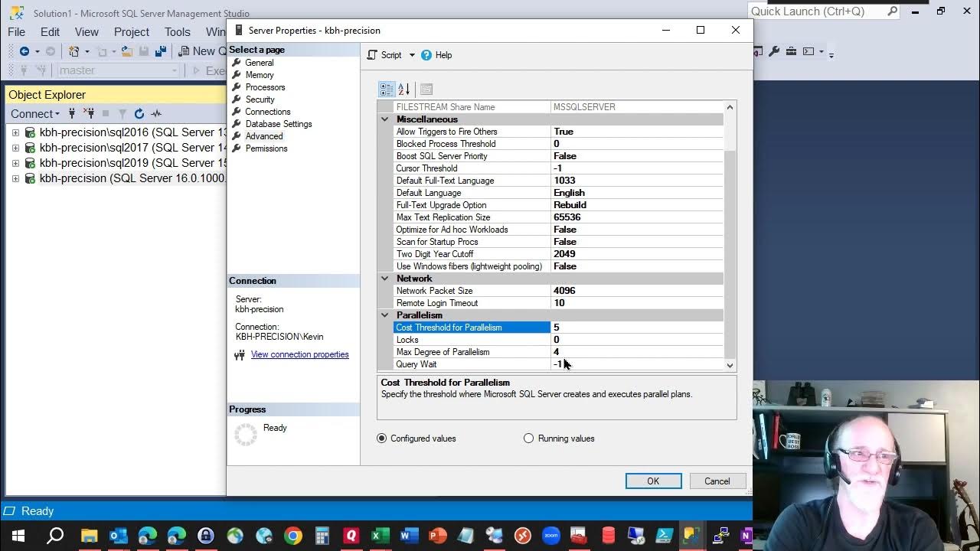
Task: Select the Memory page
Action: (x=259, y=75)
